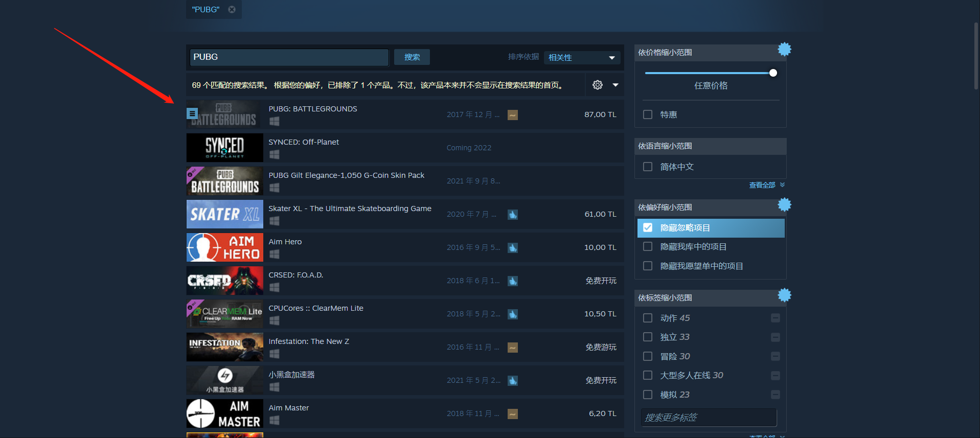This screenshot has width=980, height=438.
Task: Open SYNCED: Off-Planet result title
Action: click(x=304, y=142)
